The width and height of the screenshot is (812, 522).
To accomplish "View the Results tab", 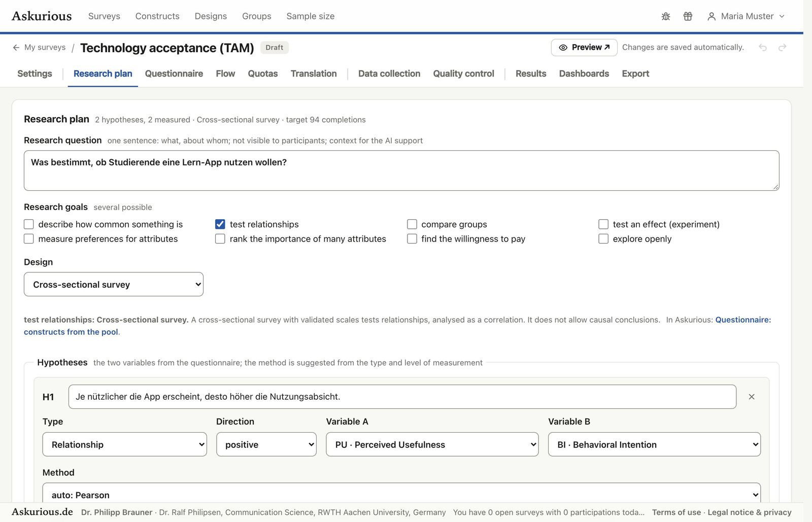I will click(x=531, y=74).
